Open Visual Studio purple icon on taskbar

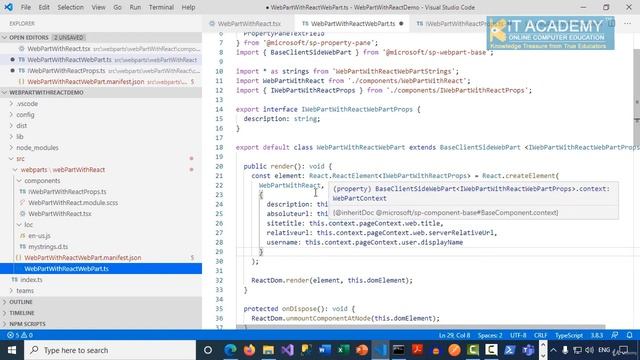coord(287,350)
